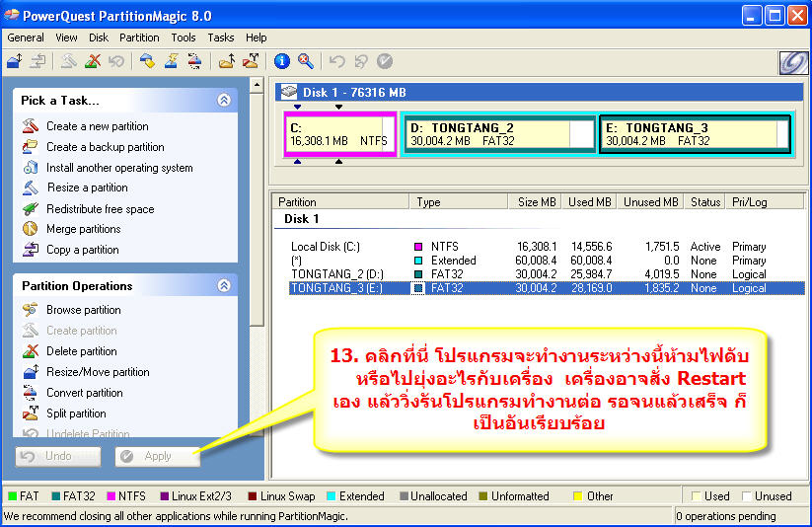This screenshot has width=812, height=527.
Task: Click the Used legend box
Action: [696, 495]
